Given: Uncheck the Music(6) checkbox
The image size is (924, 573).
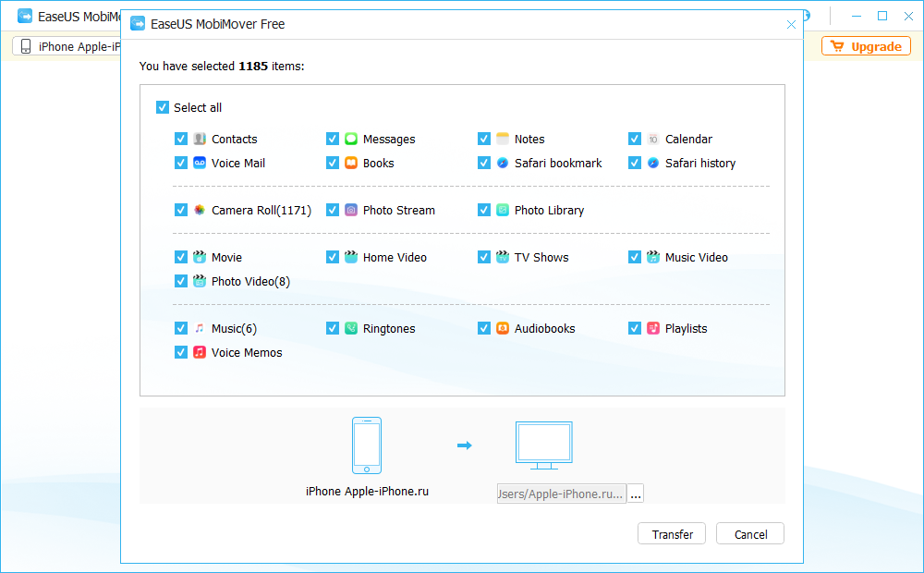Looking at the screenshot, I should 181,328.
